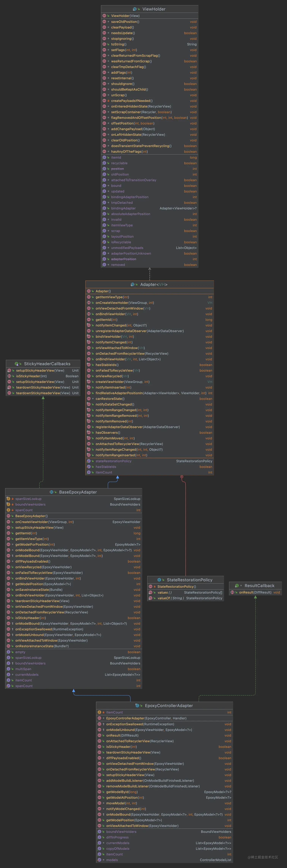Viewport: 287px width, 868px height.
Task: Select the addChangePayload(Object) method row
Action: [x=150, y=129]
